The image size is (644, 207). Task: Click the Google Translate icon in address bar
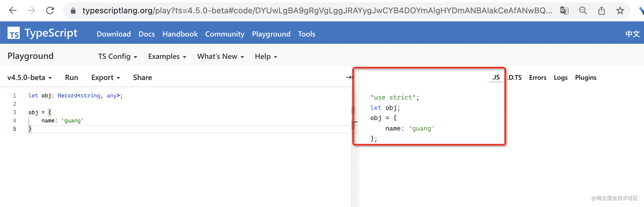[x=564, y=11]
